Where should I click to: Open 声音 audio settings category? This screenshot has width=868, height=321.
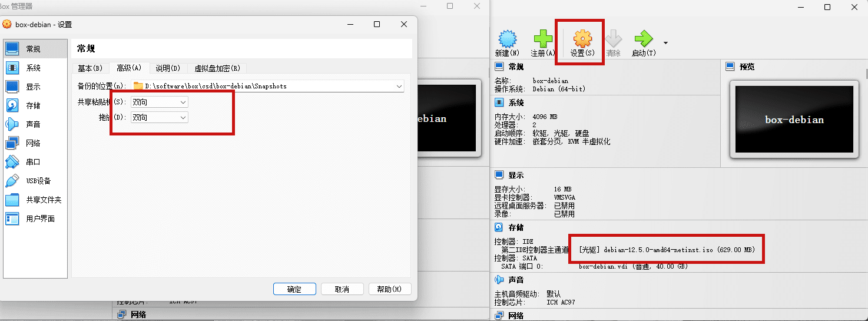[x=33, y=124]
